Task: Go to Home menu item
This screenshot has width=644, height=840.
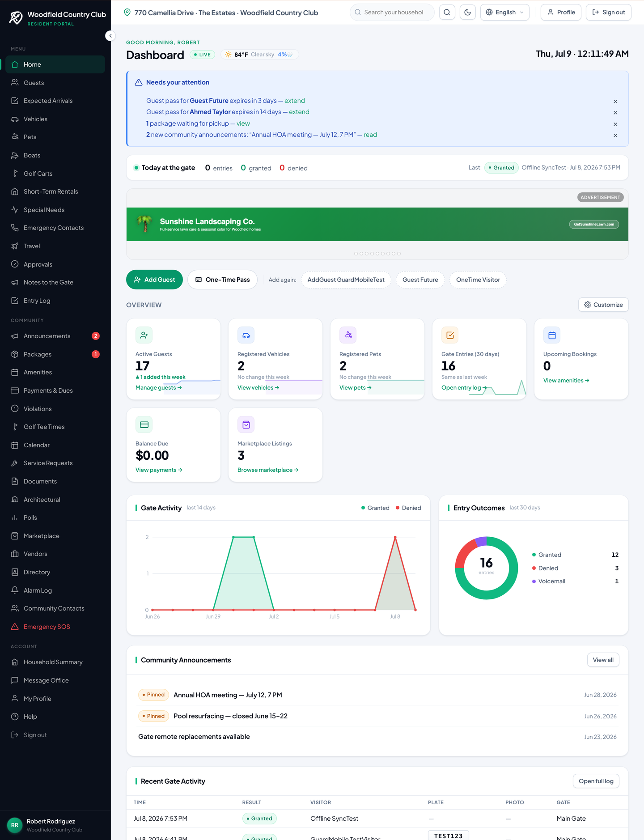Action: [x=55, y=64]
